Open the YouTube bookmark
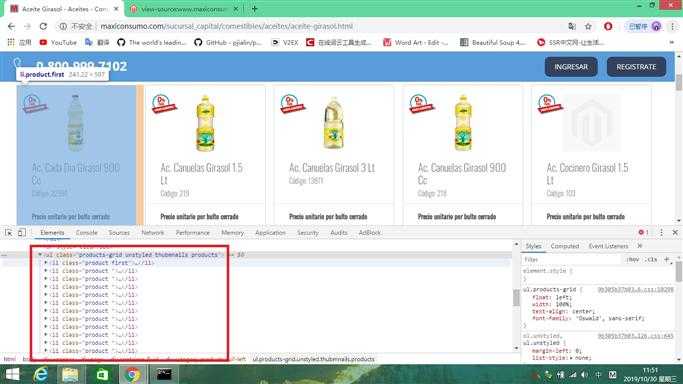Image resolution: width=683 pixels, height=384 pixels. pos(58,42)
